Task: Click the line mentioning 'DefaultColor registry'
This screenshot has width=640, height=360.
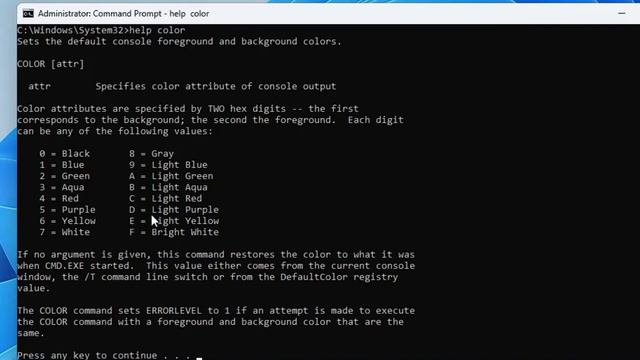Action: (x=207, y=277)
